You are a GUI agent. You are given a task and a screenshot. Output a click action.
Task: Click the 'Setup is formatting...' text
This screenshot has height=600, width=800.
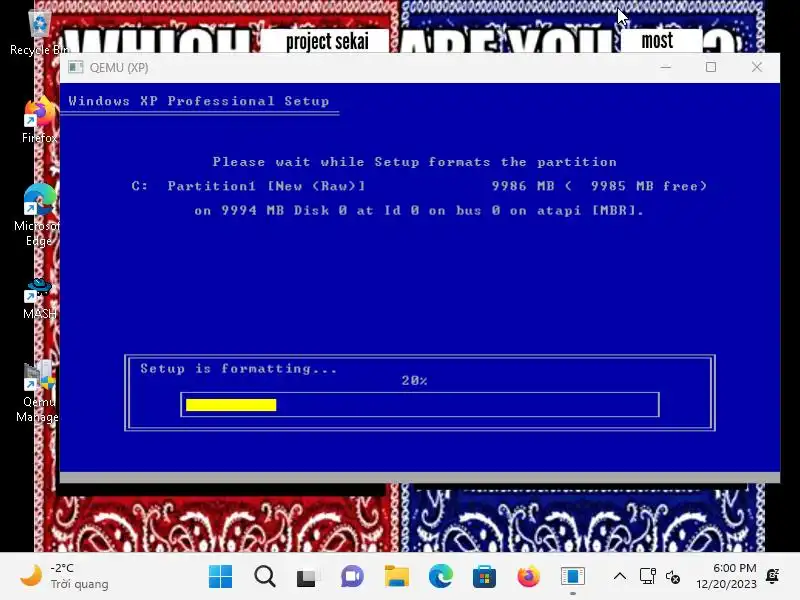[239, 368]
